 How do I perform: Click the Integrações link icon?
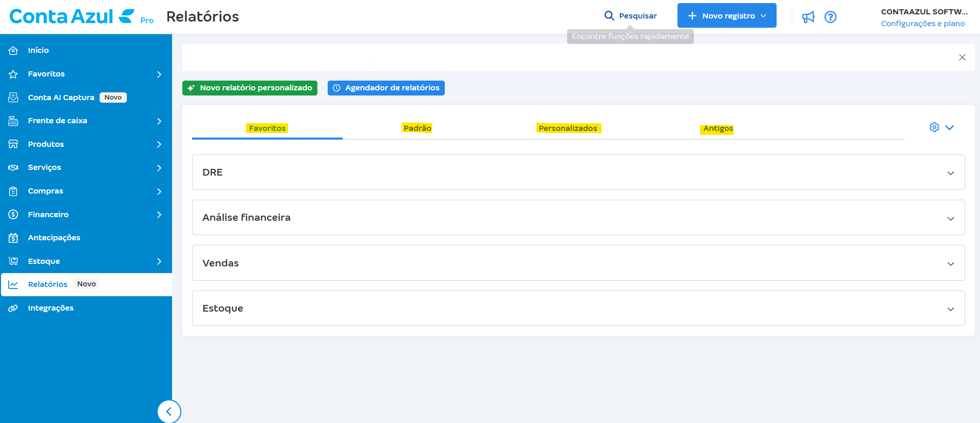click(13, 308)
